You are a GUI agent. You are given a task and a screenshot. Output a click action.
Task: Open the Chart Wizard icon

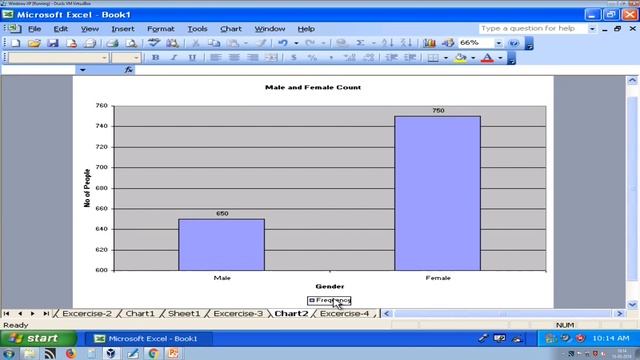point(429,43)
